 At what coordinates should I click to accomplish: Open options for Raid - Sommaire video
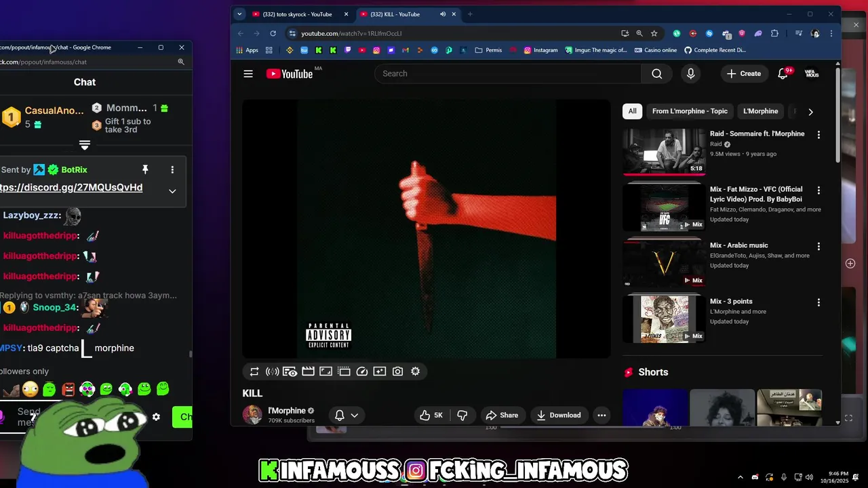click(818, 135)
